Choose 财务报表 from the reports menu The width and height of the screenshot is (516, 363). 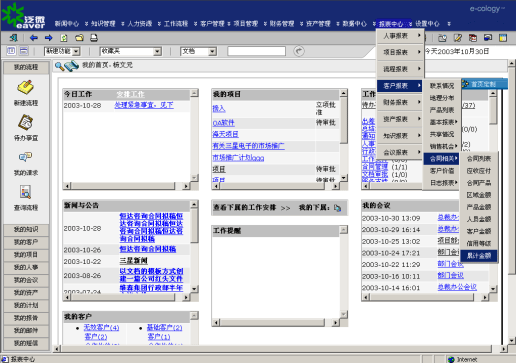point(400,102)
